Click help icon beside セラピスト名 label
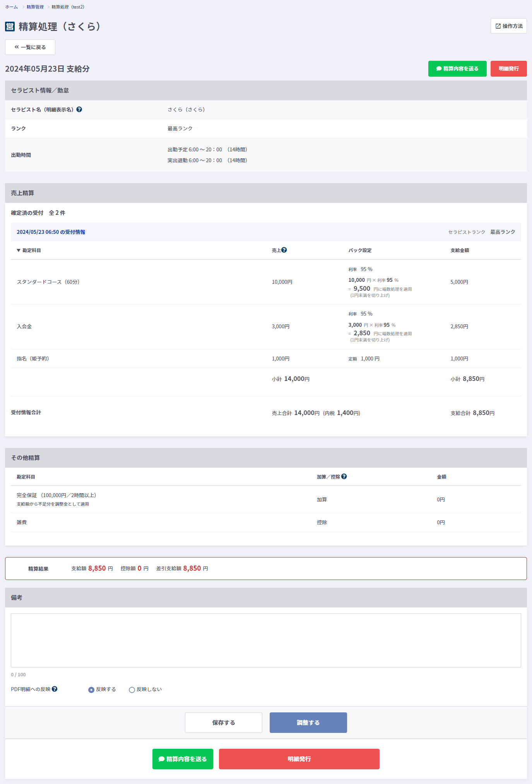This screenshot has height=784, width=532. click(79, 110)
